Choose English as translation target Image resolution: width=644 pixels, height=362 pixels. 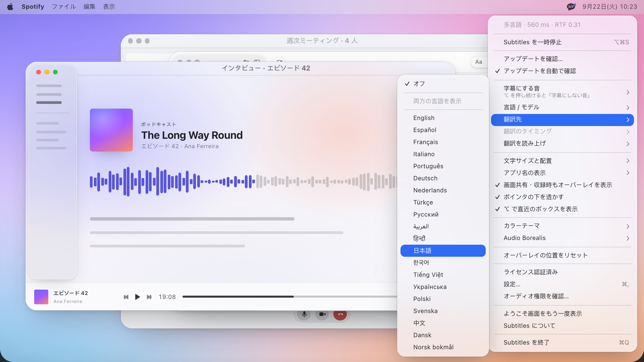[443, 118]
